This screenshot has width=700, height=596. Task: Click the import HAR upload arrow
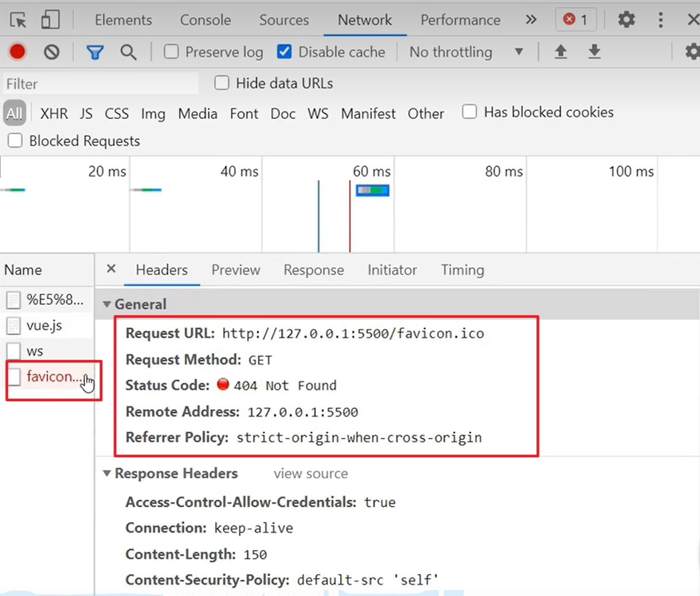(x=561, y=52)
